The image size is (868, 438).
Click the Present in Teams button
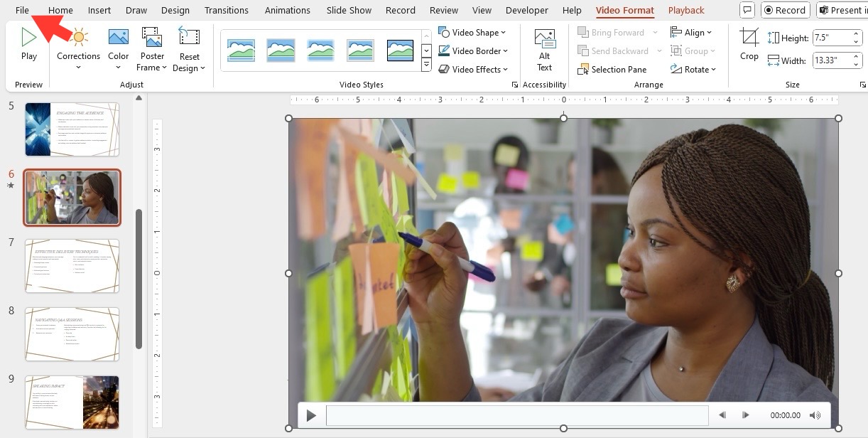(842, 10)
